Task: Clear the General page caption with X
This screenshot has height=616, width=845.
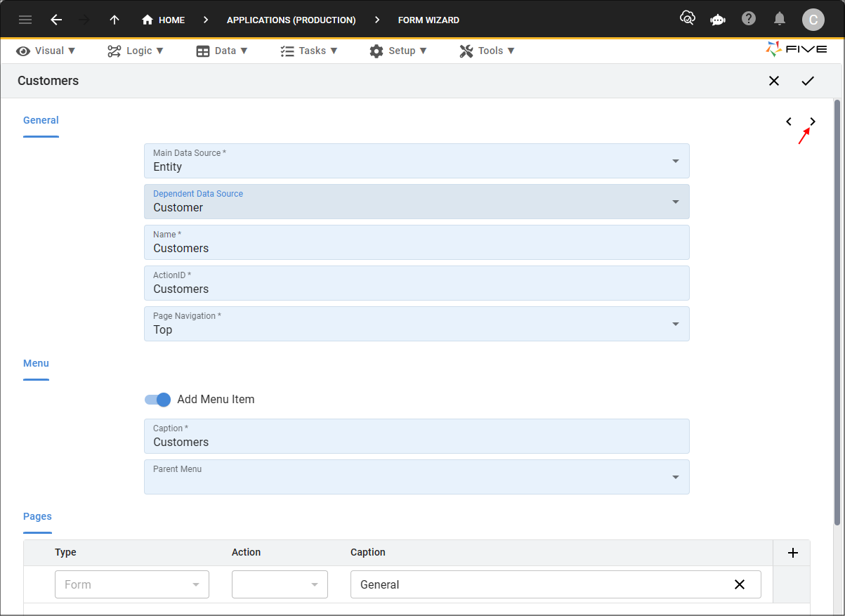Action: 740,584
